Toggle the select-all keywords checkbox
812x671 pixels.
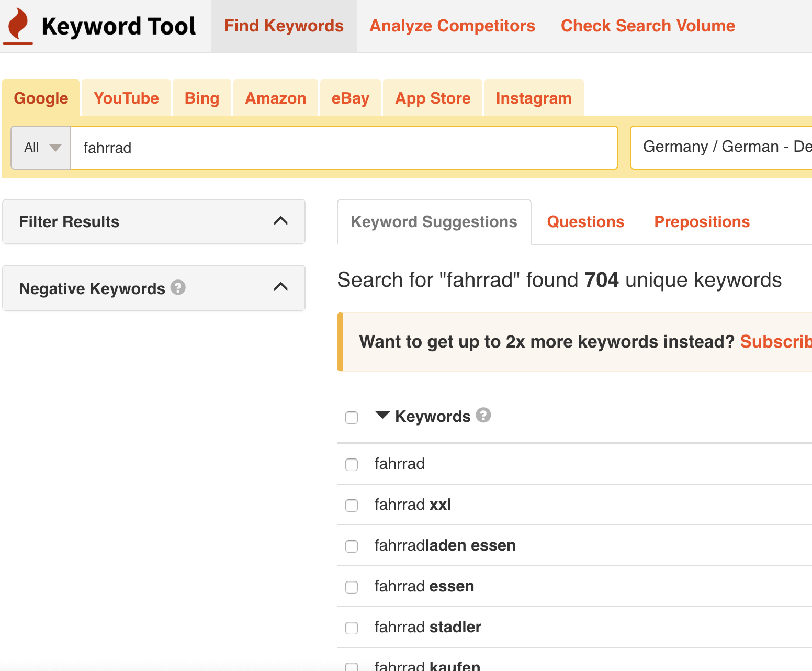pyautogui.click(x=352, y=417)
